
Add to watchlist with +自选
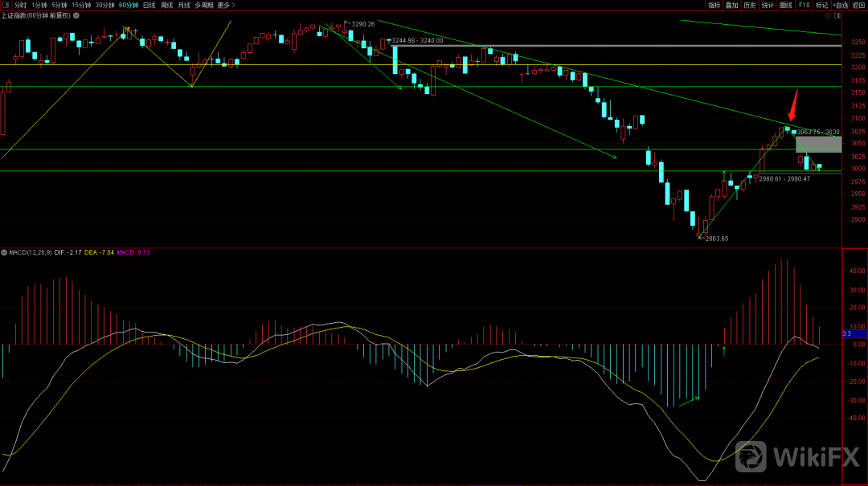pos(841,5)
